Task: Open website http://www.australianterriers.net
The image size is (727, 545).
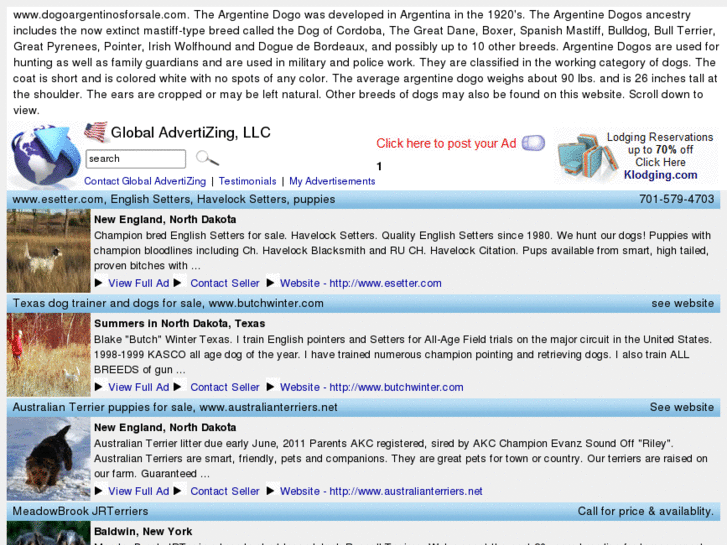Action: point(381,491)
